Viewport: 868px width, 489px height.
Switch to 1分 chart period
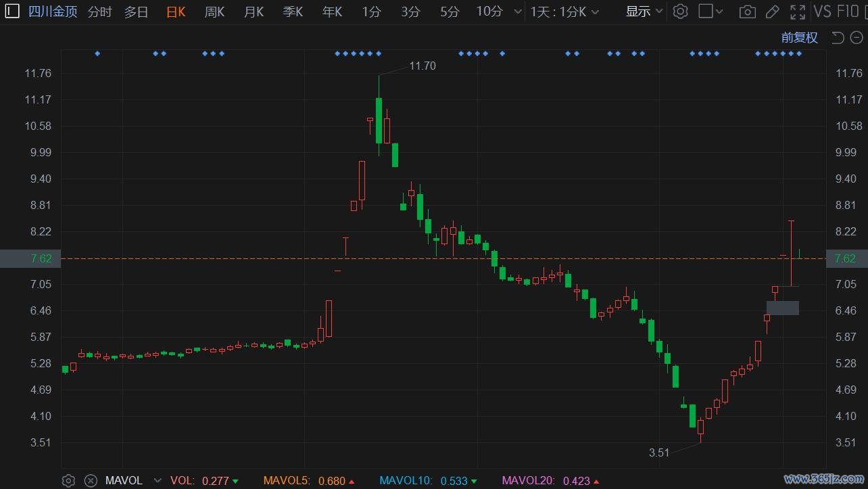click(371, 11)
